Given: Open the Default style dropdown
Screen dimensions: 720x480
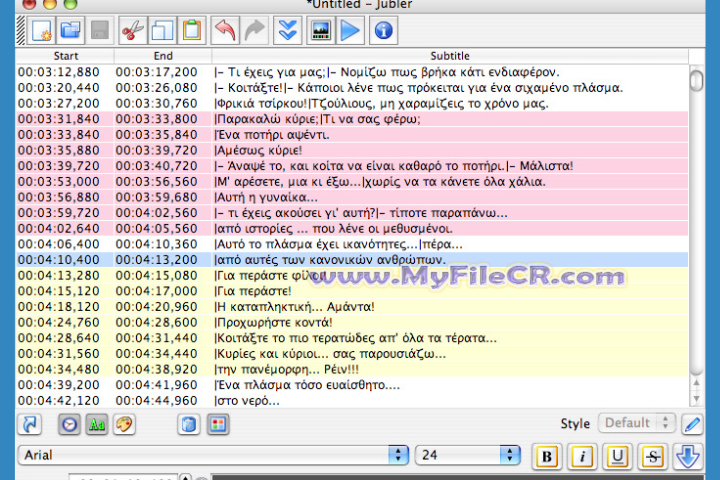Looking at the screenshot, I should (x=636, y=423).
